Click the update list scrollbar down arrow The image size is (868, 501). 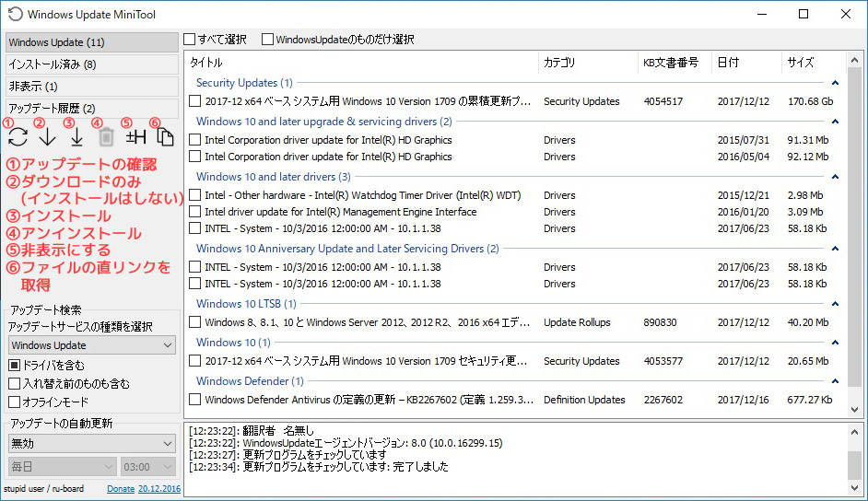(854, 410)
